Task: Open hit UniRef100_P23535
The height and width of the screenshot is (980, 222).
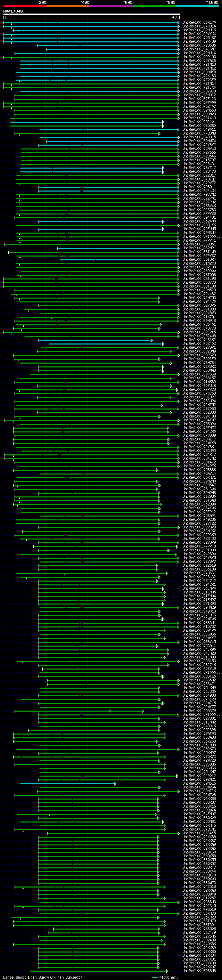Action: click(199, 45)
